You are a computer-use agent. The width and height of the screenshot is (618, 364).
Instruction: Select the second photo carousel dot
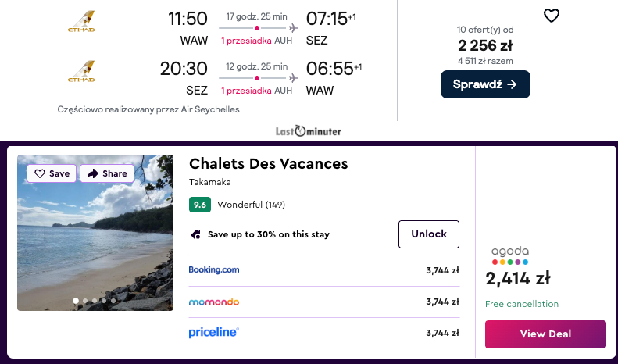click(x=85, y=301)
